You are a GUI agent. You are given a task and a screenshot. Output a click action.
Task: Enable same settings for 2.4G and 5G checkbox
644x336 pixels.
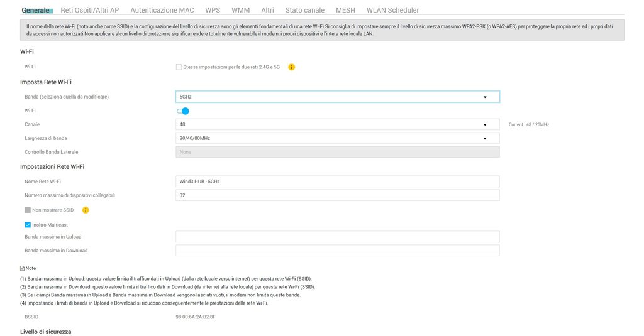[179, 67]
